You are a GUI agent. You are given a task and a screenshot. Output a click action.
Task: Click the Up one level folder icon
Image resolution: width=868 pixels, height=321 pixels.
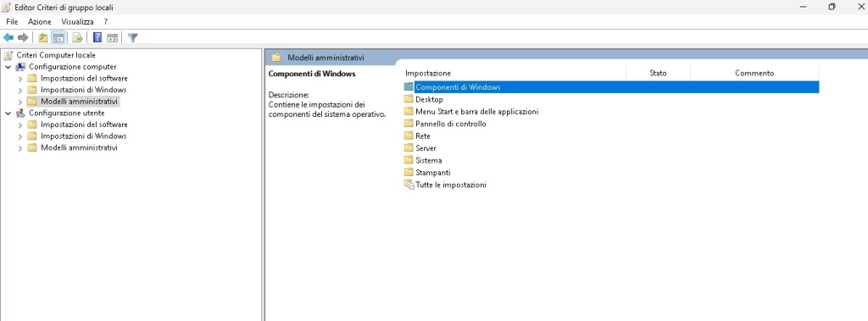coord(42,37)
